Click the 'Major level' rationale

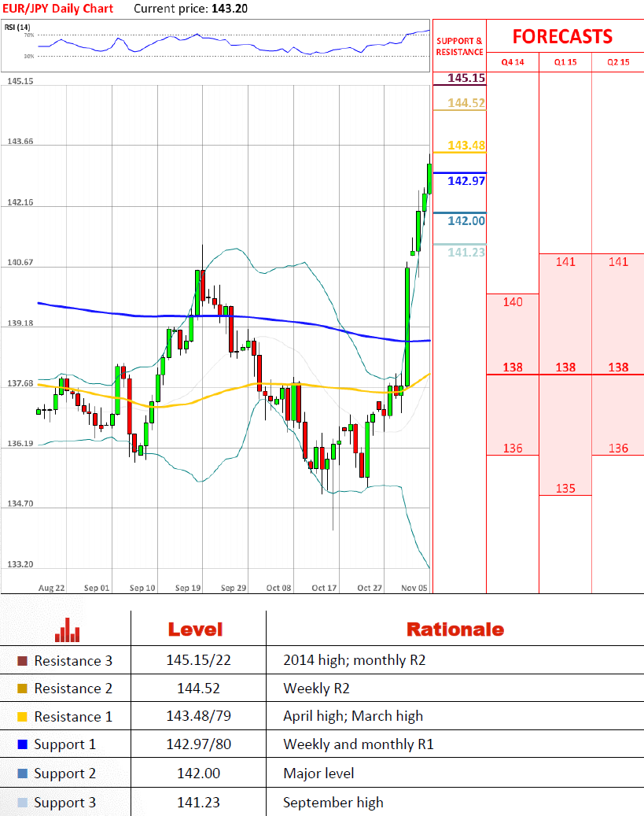click(x=318, y=774)
